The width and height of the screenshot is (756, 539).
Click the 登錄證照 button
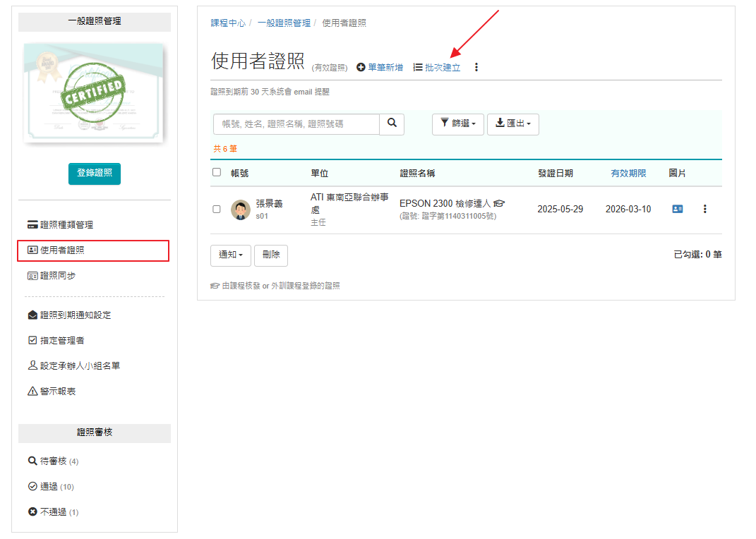(x=95, y=174)
